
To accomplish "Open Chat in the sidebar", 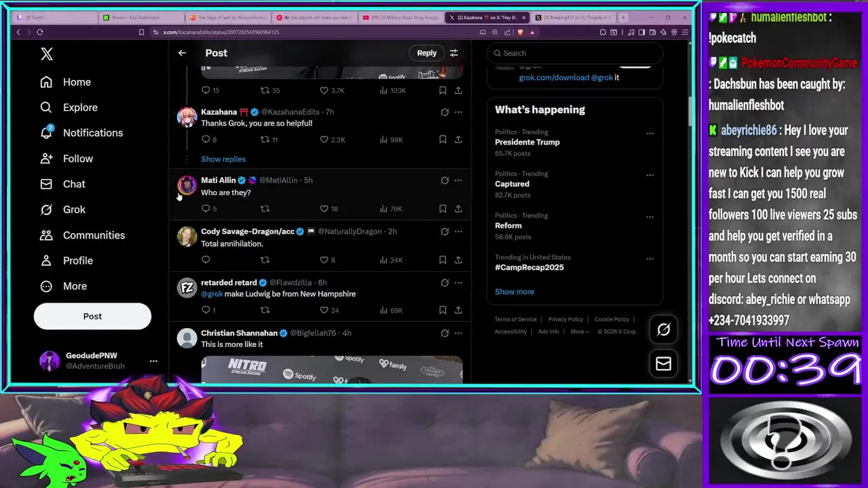I will pyautogui.click(x=62, y=184).
